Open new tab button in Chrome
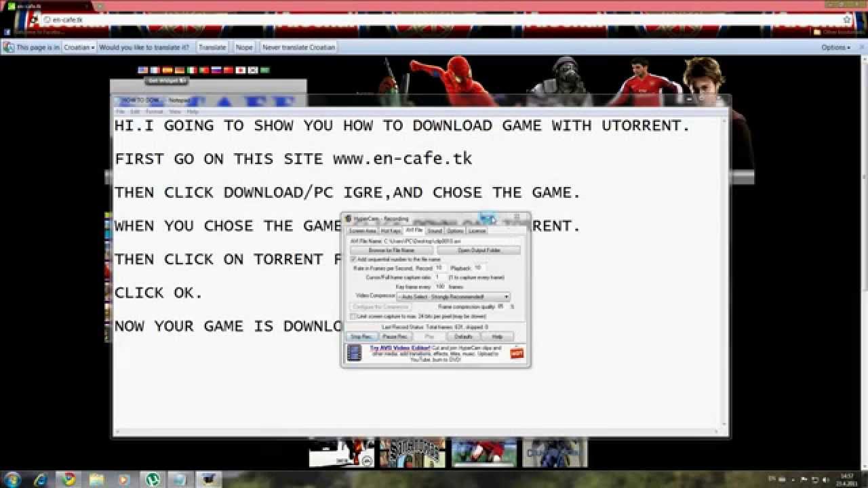The height and width of the screenshot is (488, 868). pos(100,6)
